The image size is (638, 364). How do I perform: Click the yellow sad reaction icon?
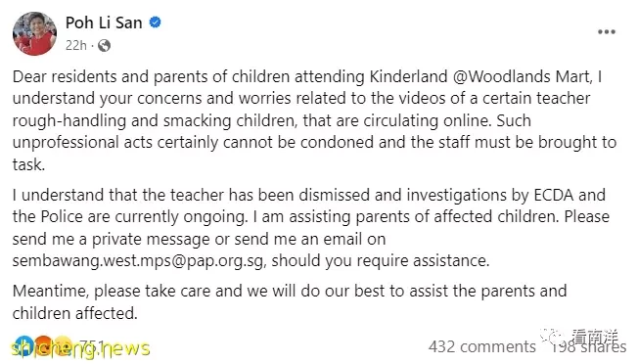(x=63, y=346)
